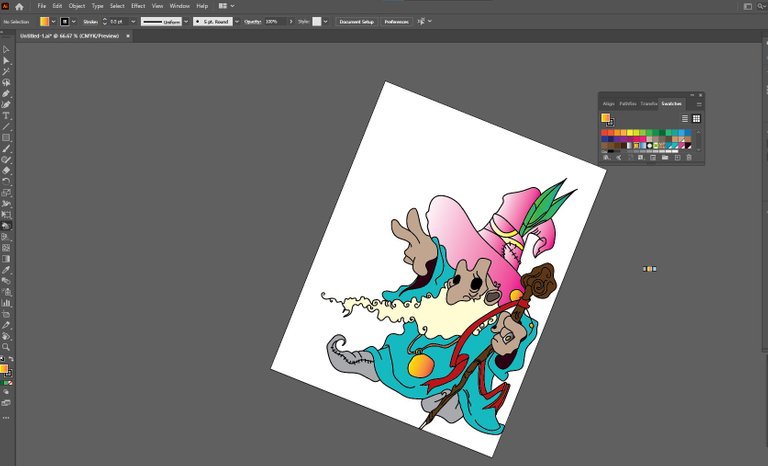Screen dimensions: 768x466
Task: Expand the 5 pt. Round brush dropdown
Action: coord(237,22)
